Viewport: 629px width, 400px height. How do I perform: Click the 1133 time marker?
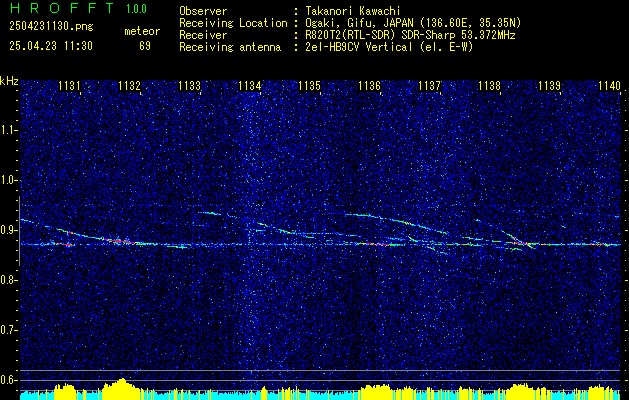coord(189,86)
